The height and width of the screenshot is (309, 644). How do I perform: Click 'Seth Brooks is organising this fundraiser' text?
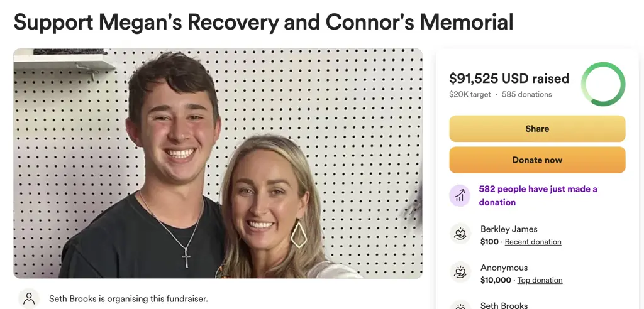(128, 299)
